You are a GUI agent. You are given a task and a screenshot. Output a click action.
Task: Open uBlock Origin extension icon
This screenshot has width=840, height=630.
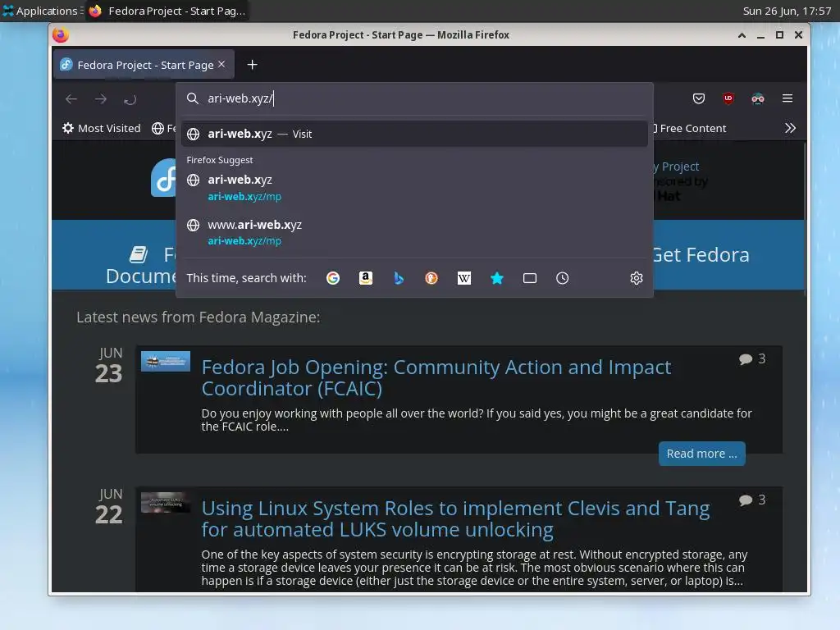[x=728, y=98]
